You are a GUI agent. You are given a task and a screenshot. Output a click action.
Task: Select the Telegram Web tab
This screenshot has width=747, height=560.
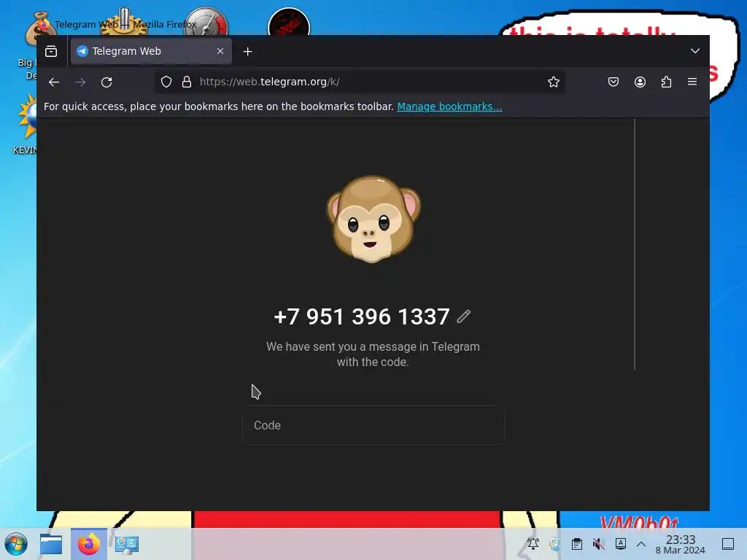pyautogui.click(x=152, y=51)
